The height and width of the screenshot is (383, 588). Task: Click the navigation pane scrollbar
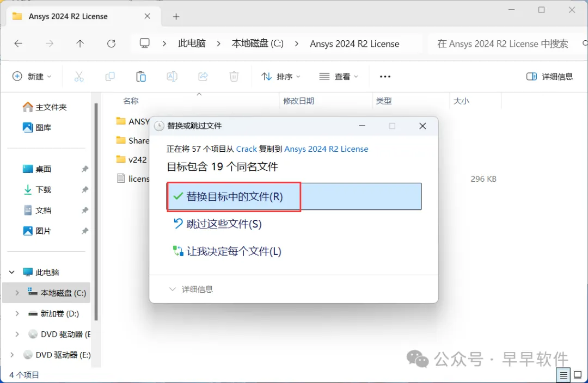[96, 212]
